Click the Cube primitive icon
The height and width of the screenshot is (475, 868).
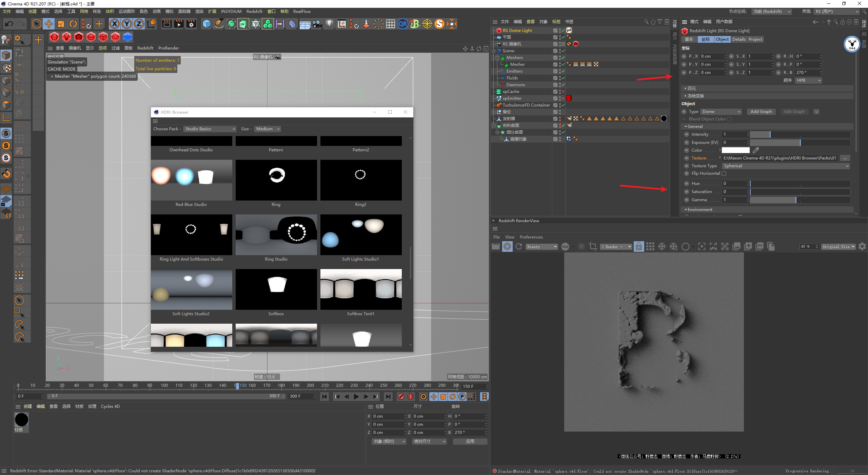pos(206,24)
